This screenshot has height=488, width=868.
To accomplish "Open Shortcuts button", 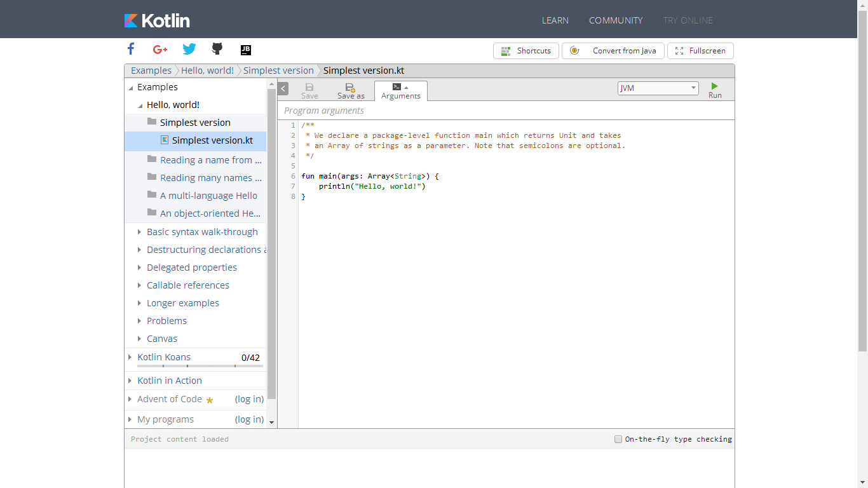I will (x=526, y=51).
